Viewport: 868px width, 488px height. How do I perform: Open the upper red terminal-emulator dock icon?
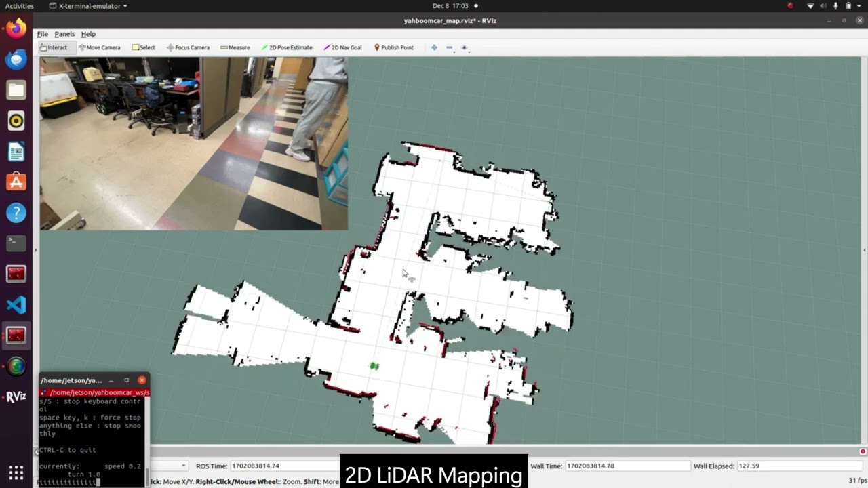click(x=16, y=274)
